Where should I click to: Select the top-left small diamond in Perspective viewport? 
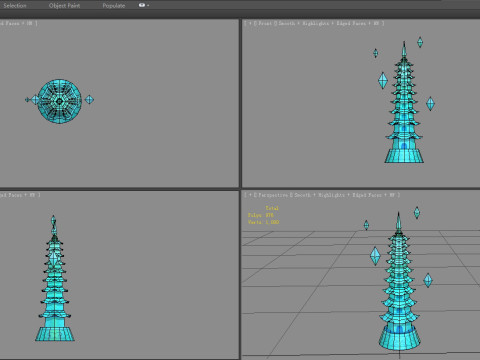366,225
